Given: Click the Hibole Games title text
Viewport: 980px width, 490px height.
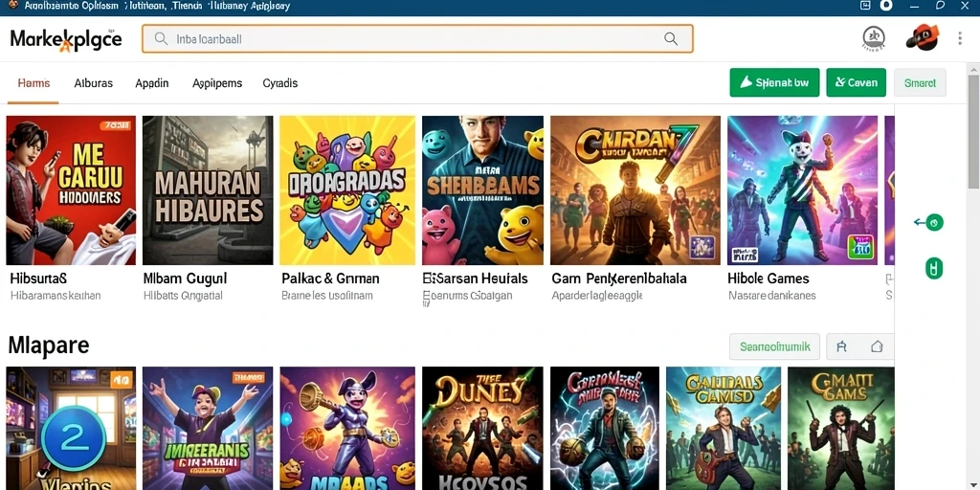Looking at the screenshot, I should click(768, 278).
